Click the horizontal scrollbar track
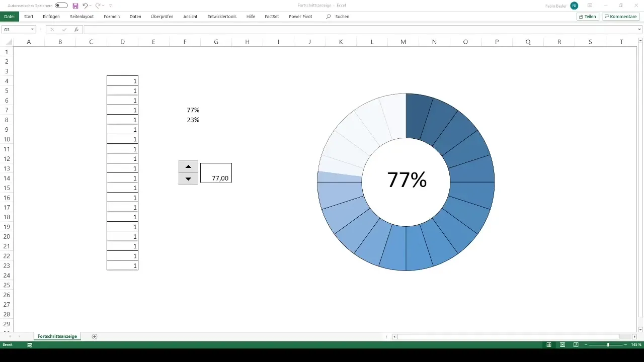 (x=513, y=336)
